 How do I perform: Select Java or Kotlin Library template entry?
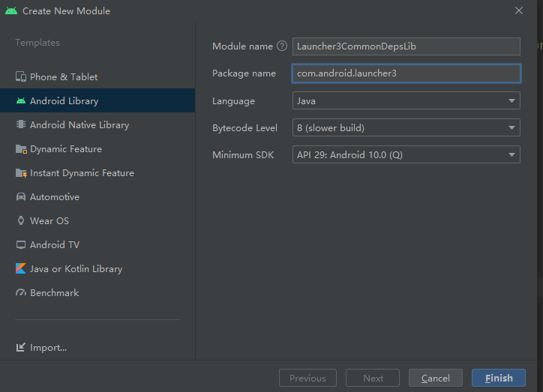tap(97, 268)
